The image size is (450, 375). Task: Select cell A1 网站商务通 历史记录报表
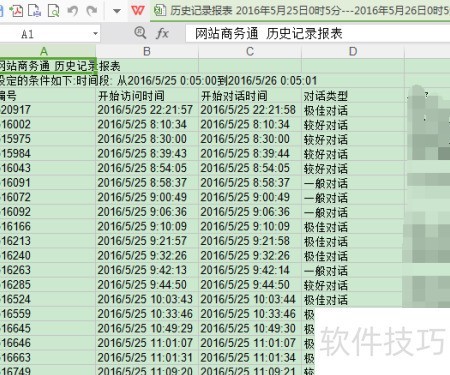click(x=48, y=66)
